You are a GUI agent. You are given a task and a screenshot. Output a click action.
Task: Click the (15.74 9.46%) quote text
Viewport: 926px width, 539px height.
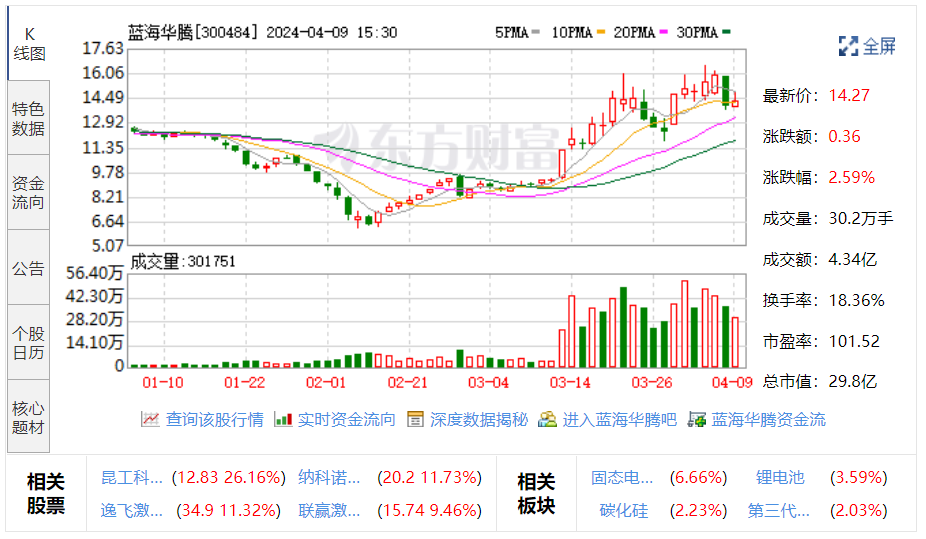click(x=429, y=510)
